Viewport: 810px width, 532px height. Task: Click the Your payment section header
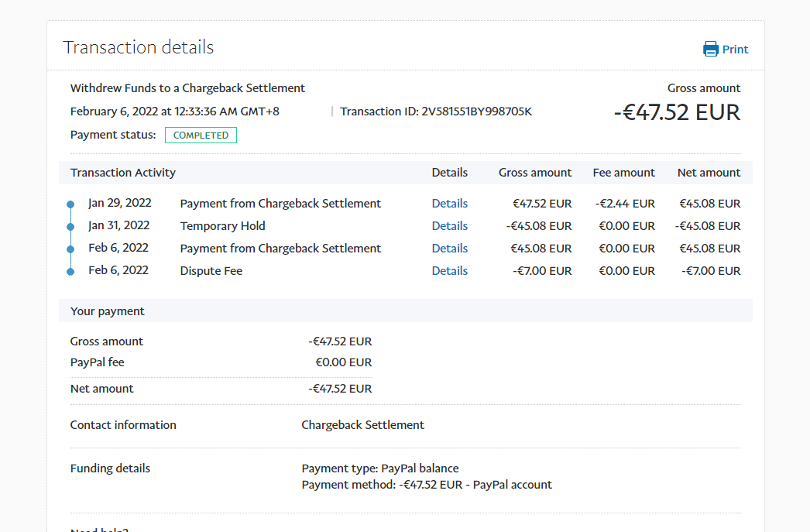click(x=108, y=311)
